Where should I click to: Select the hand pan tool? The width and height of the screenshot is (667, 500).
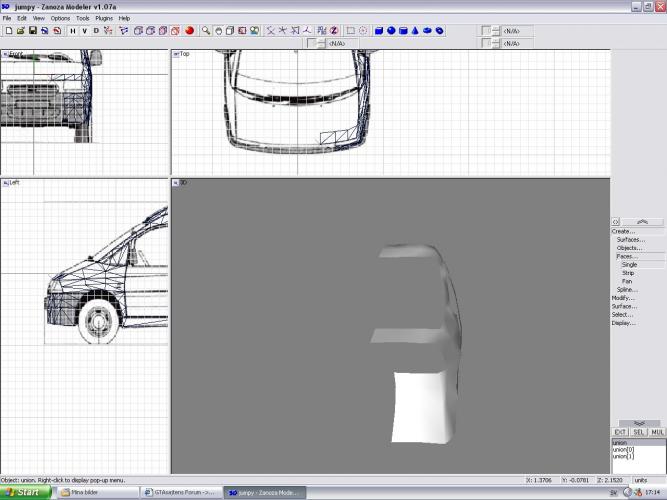[218, 31]
